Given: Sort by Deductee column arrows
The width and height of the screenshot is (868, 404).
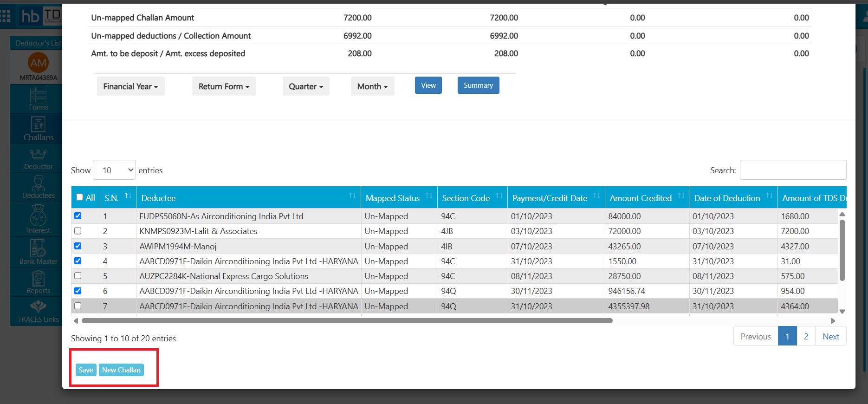Looking at the screenshot, I should [352, 195].
